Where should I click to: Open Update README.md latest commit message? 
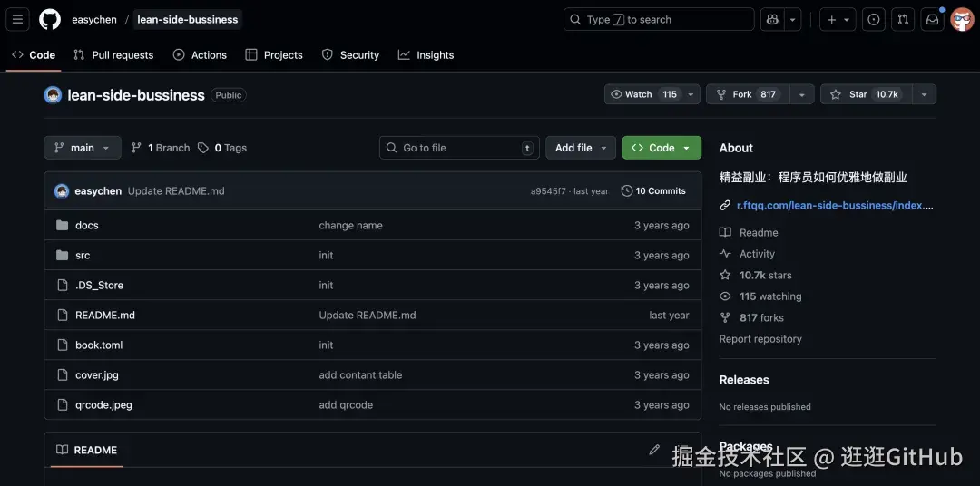point(176,191)
